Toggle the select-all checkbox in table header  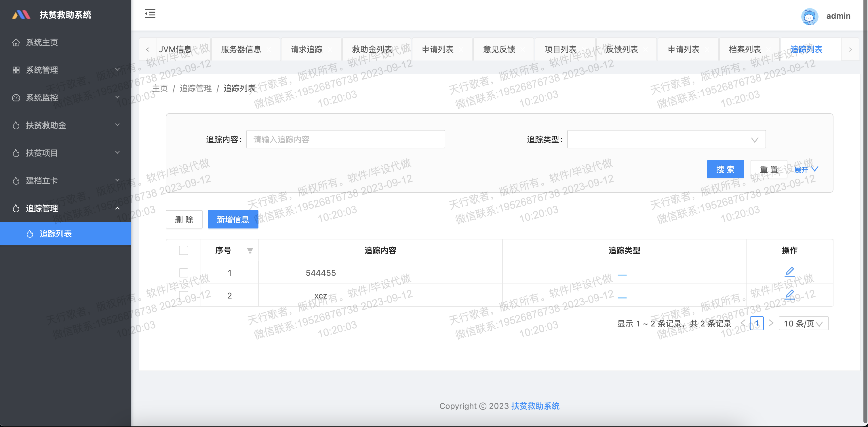183,251
